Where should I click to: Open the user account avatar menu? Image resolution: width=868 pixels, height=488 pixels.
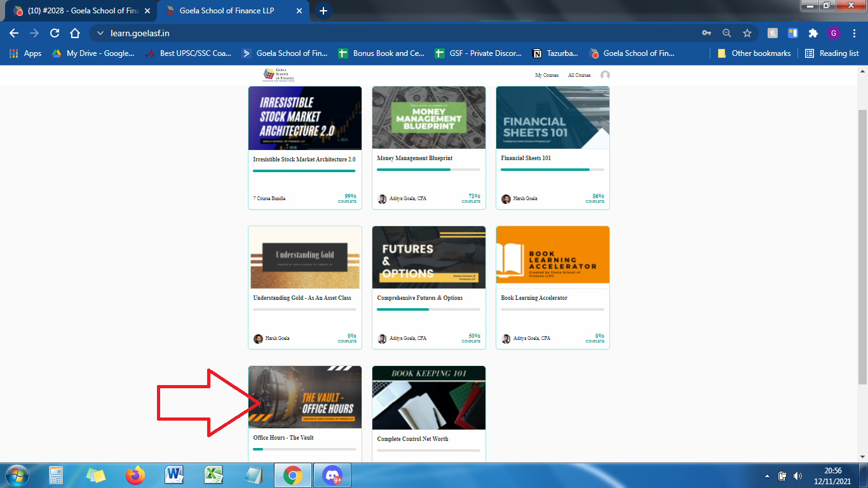coord(605,75)
